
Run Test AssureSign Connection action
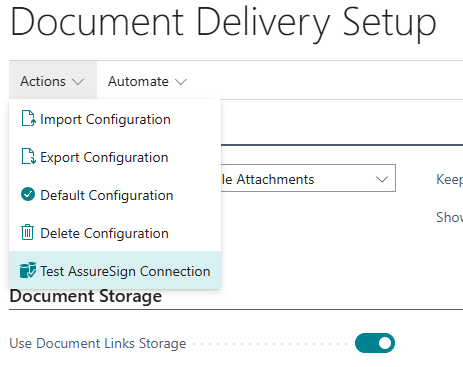(x=115, y=270)
